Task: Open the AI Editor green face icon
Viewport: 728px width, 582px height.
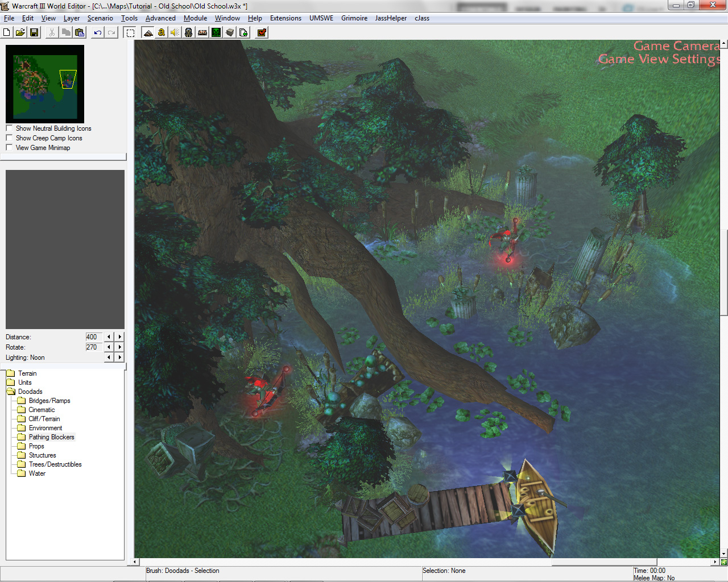Action: (216, 32)
